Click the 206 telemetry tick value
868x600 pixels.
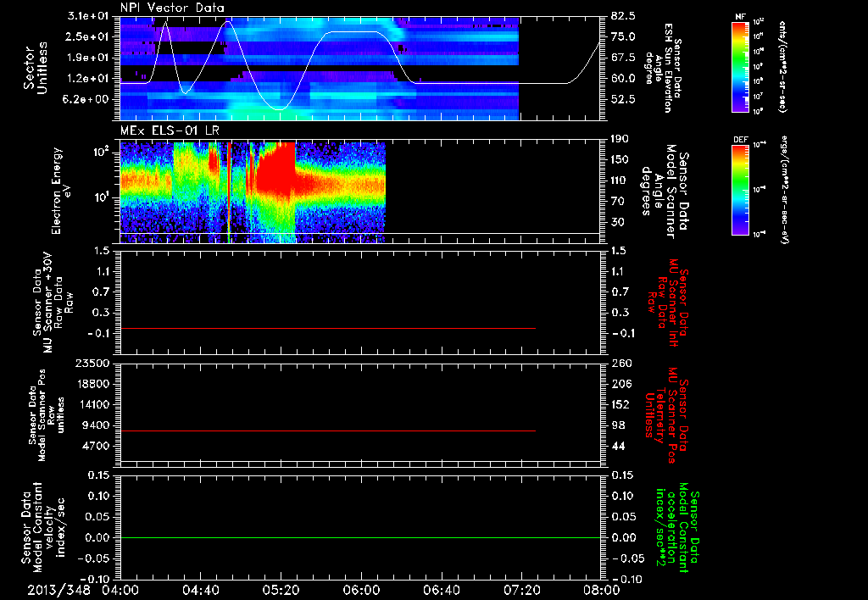pyautogui.click(x=620, y=384)
